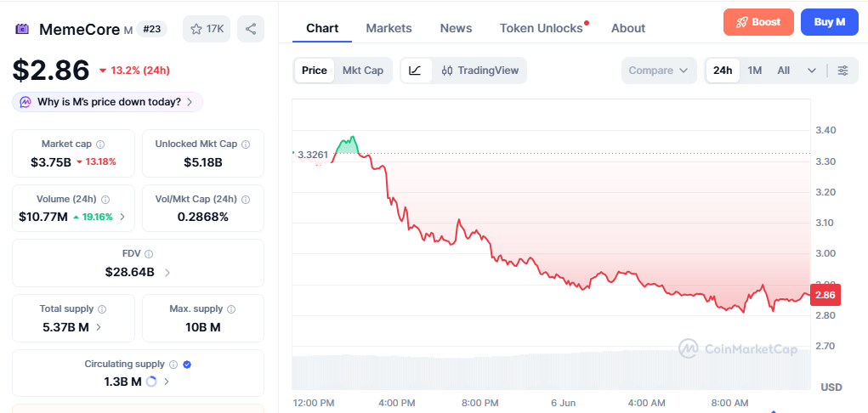
Task: Click the FDV info icon
Action: coord(149,254)
